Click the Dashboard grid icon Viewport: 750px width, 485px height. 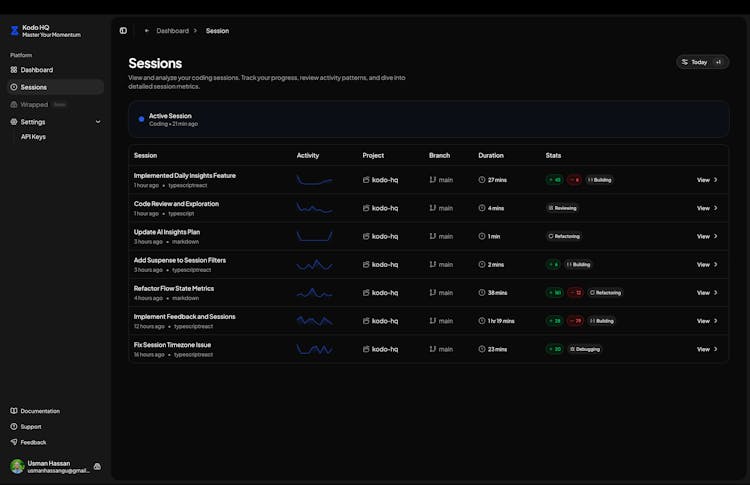tap(14, 70)
